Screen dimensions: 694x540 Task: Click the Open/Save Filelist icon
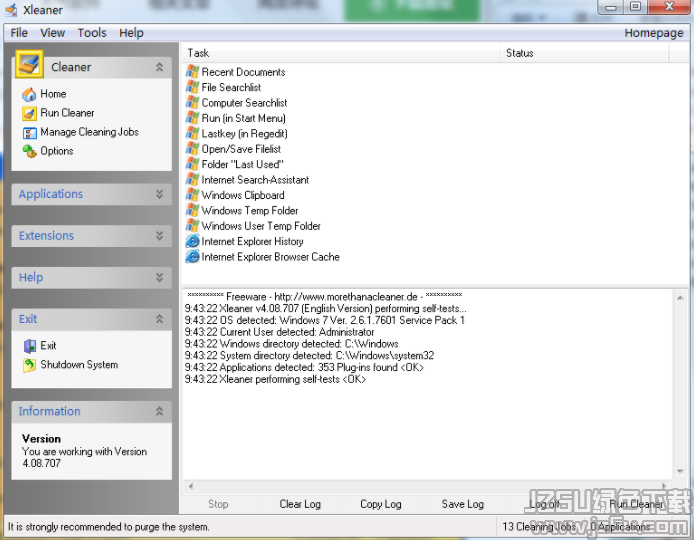point(192,149)
